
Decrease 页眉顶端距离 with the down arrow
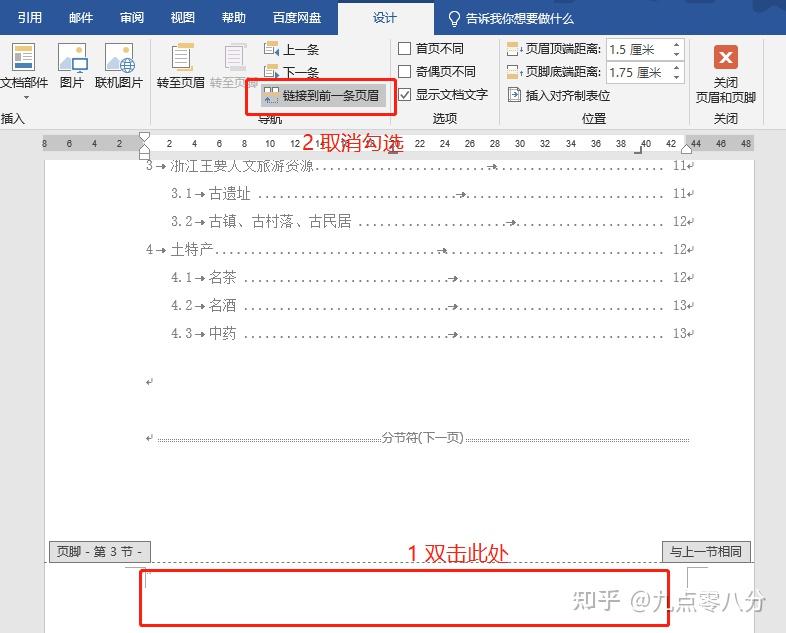click(676, 54)
